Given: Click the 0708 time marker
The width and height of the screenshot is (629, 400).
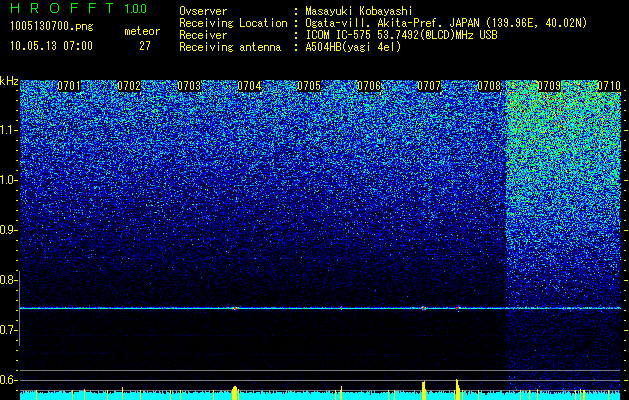Looking at the screenshot, I should pos(489,86).
